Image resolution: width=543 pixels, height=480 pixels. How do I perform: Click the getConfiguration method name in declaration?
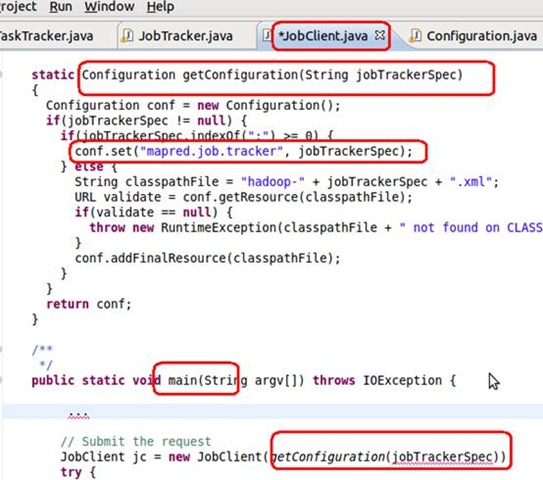pyautogui.click(x=241, y=75)
